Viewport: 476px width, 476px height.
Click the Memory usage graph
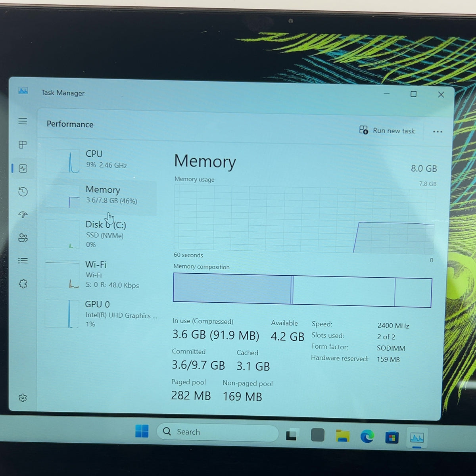coord(304,219)
